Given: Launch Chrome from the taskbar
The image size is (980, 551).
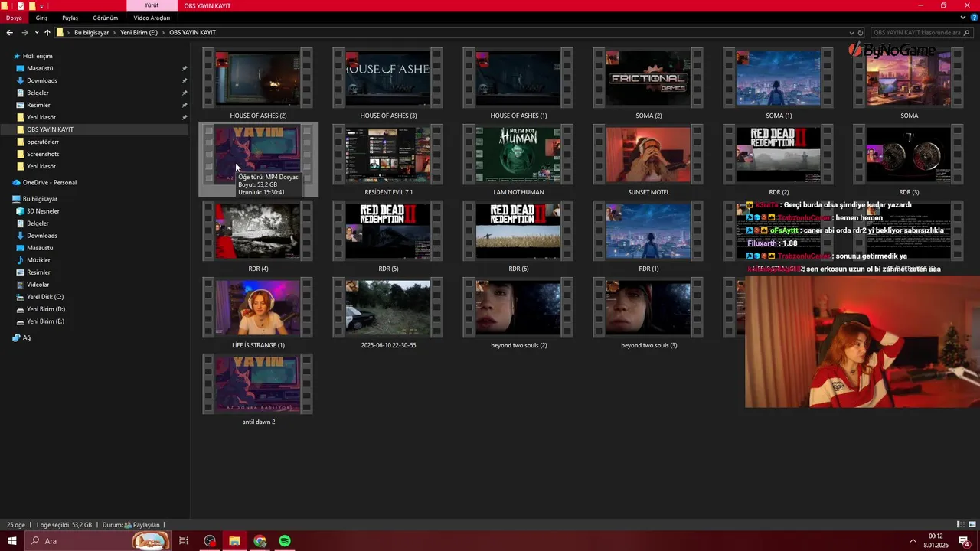Looking at the screenshot, I should click(x=260, y=541).
